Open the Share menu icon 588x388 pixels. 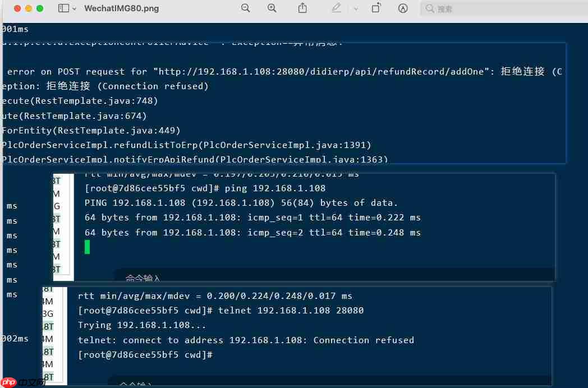pyautogui.click(x=302, y=8)
